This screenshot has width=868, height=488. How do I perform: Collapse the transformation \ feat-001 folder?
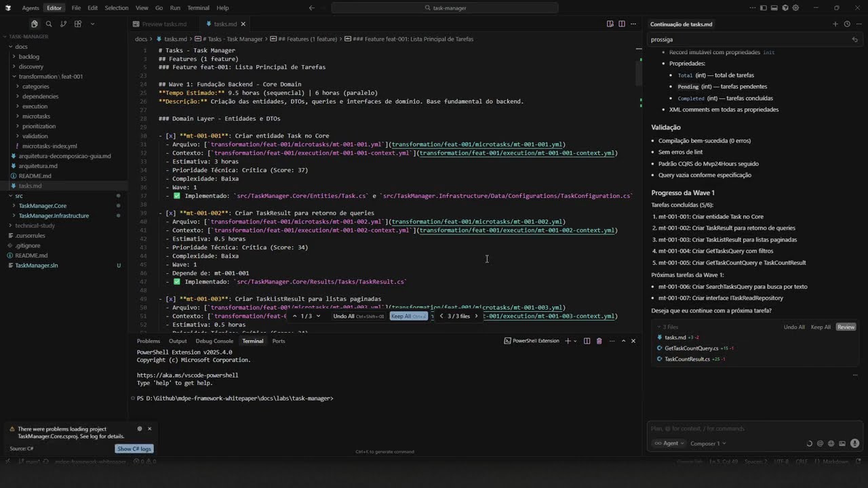(x=51, y=77)
